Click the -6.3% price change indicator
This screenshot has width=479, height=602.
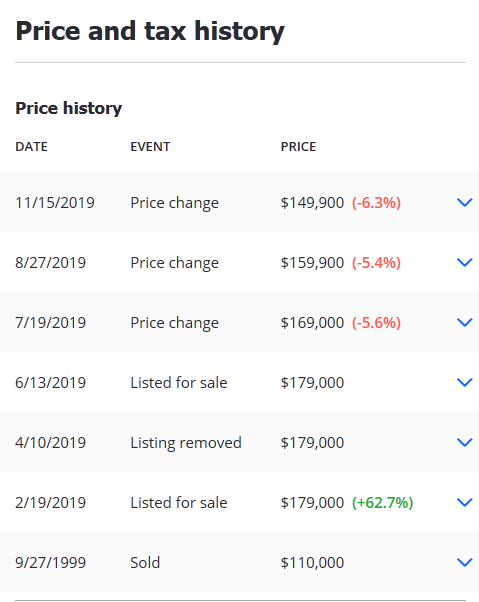tap(377, 203)
